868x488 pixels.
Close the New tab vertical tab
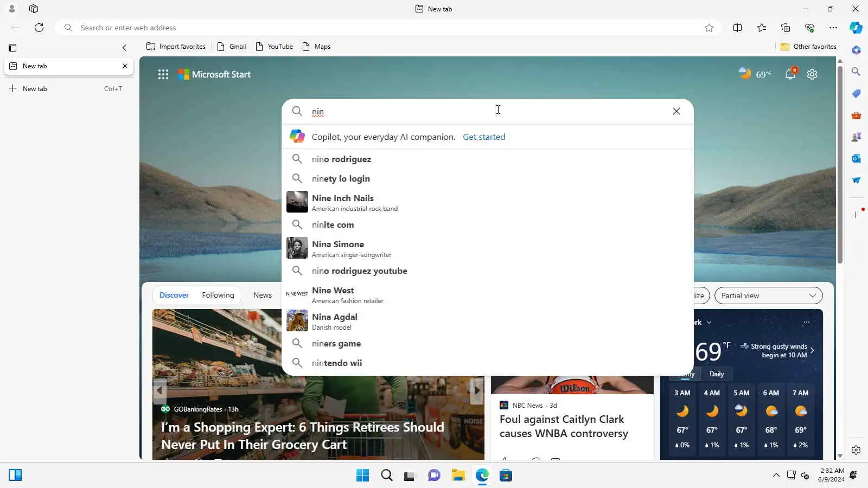pyautogui.click(x=125, y=66)
